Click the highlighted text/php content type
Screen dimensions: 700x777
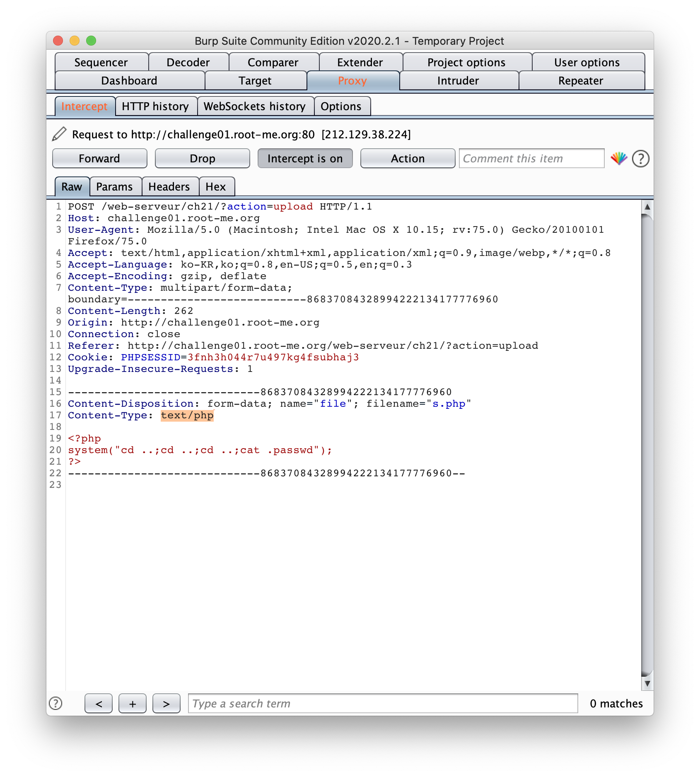pos(187,415)
